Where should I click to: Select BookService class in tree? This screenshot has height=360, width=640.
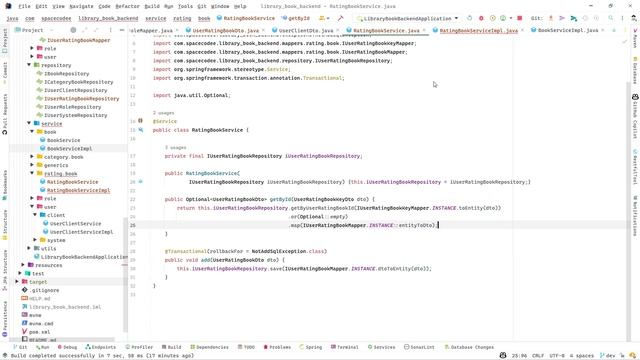click(63, 140)
